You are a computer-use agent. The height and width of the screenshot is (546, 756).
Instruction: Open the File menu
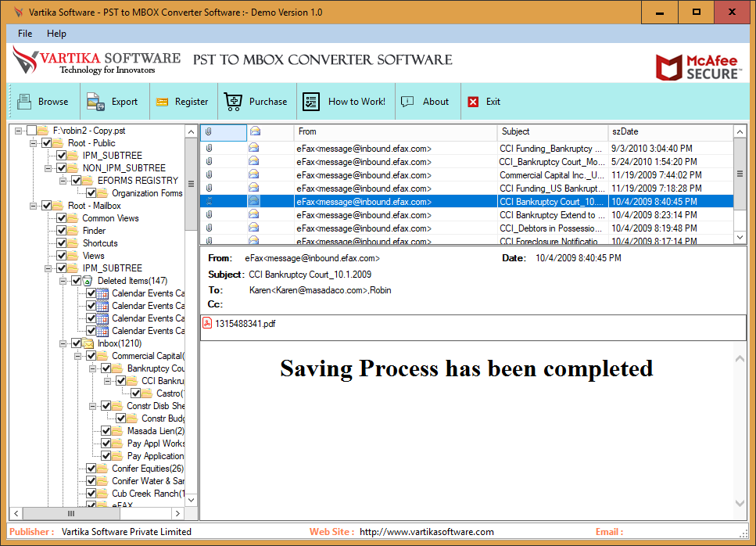pyautogui.click(x=25, y=34)
